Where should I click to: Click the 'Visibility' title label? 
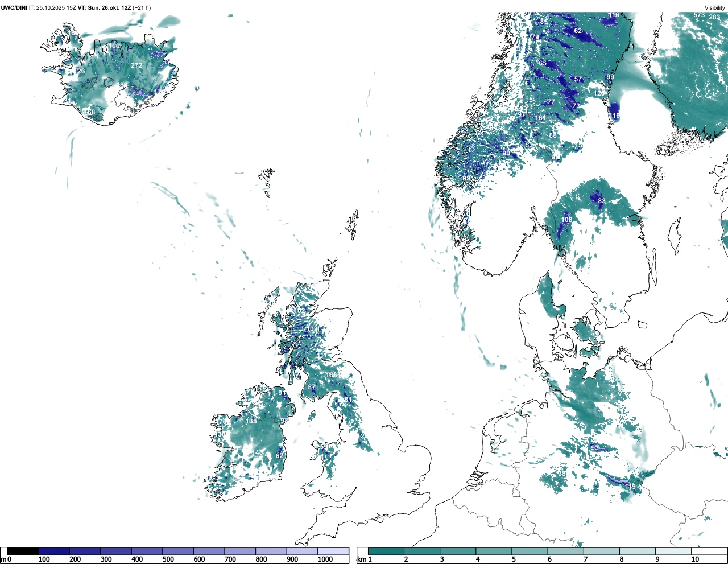click(x=714, y=8)
